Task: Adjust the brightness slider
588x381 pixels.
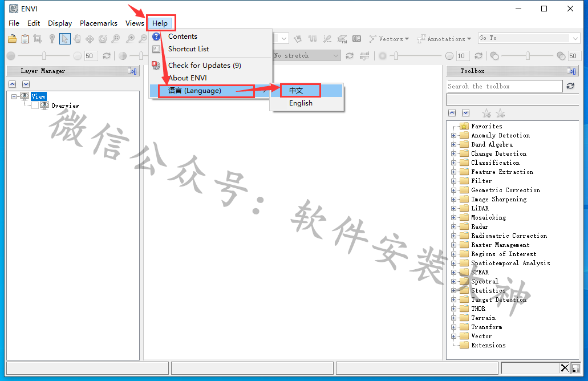Action: click(44, 56)
